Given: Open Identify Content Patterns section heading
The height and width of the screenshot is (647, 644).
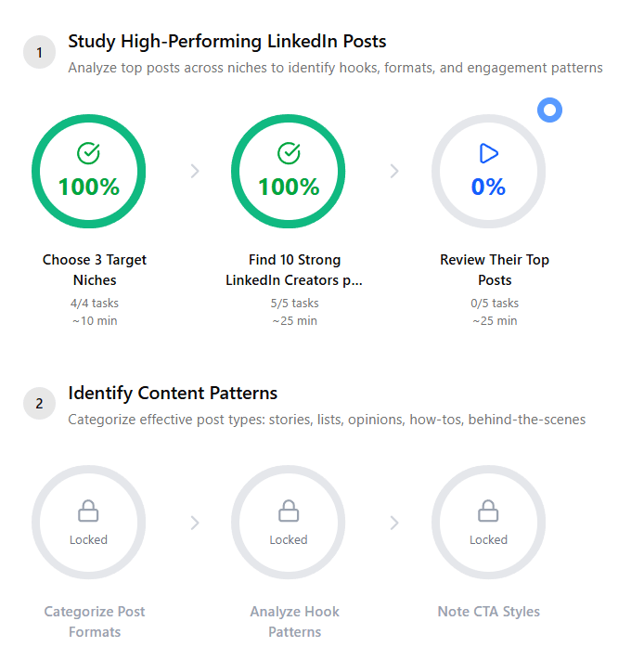Looking at the screenshot, I should click(x=173, y=393).
